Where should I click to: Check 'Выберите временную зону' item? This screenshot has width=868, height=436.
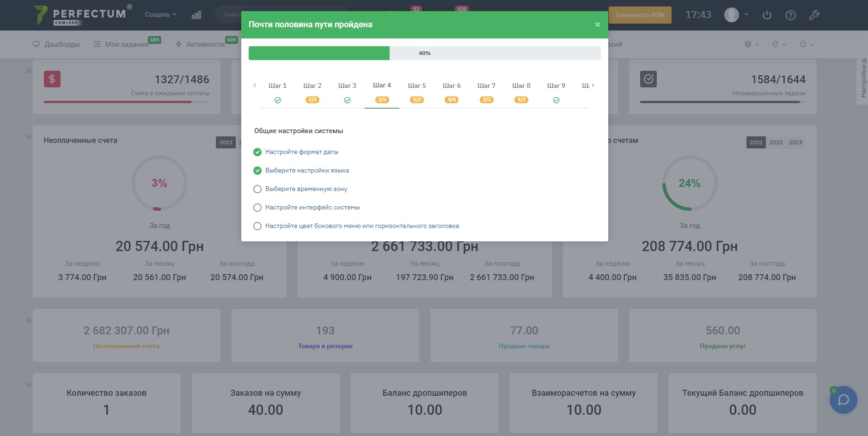coord(257,189)
